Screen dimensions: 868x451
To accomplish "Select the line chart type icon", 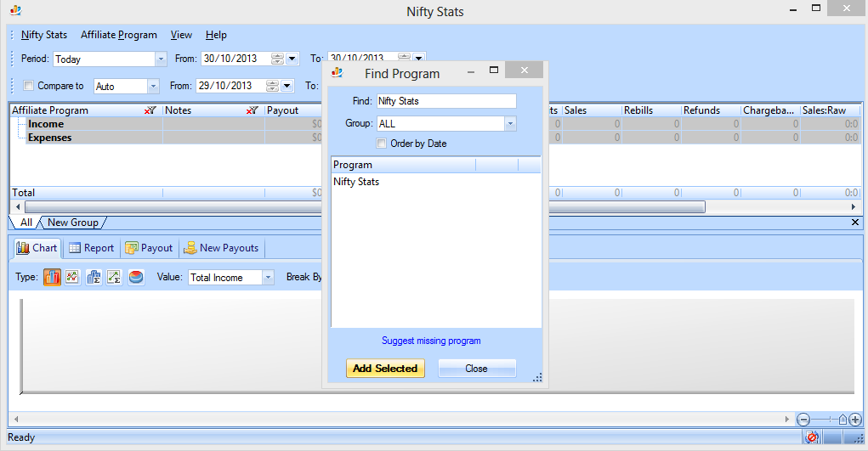I will coord(72,277).
